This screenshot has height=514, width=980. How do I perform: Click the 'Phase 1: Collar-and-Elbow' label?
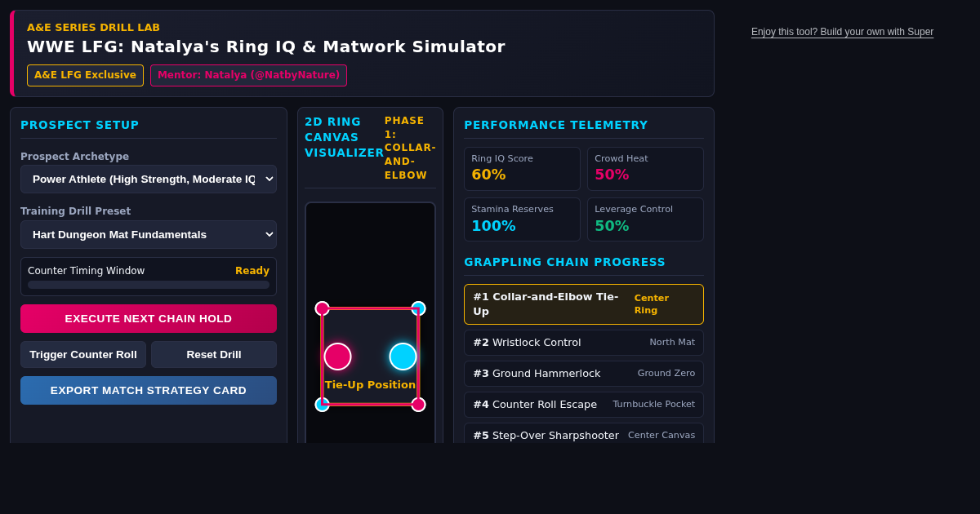point(410,148)
